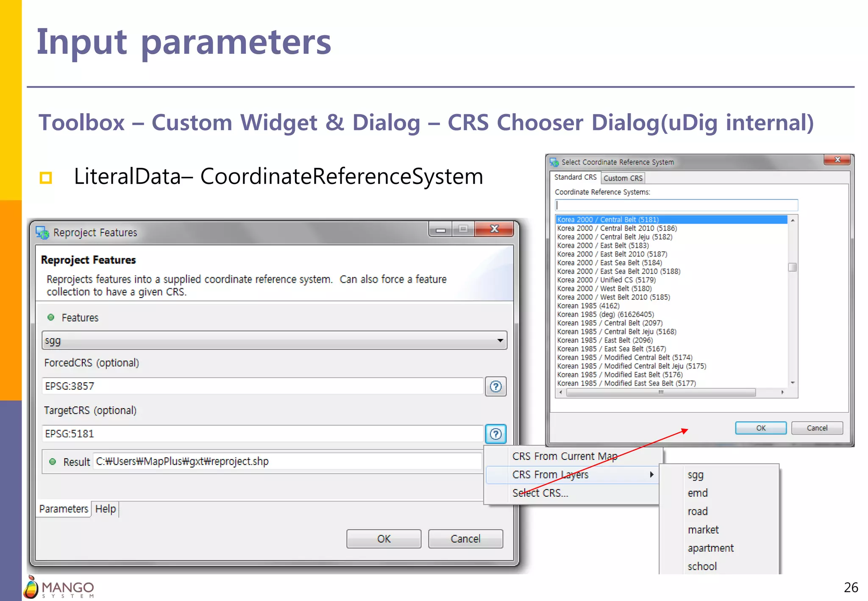The width and height of the screenshot is (868, 601).
Task: Click the CRS list vertical scrollbar thumb
Action: coord(792,267)
